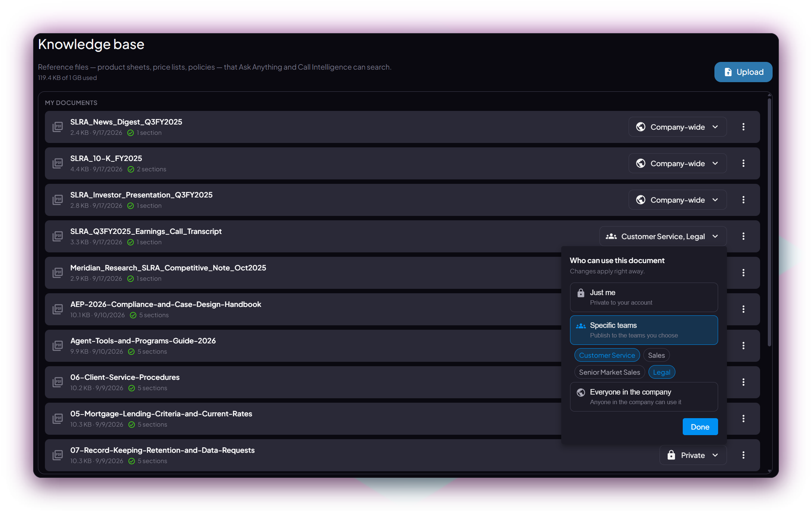Deselect the Legal team chip
Image resolution: width=812 pixels, height=511 pixels.
pos(661,372)
